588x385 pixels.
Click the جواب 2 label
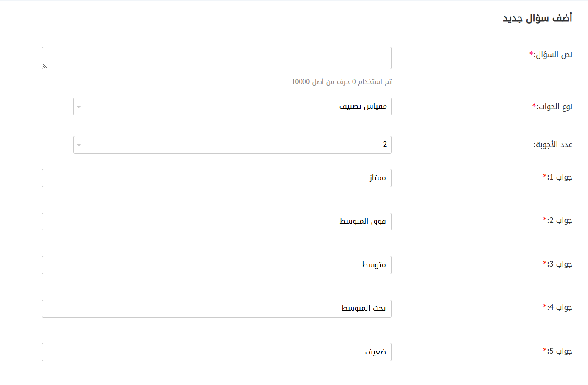560,220
